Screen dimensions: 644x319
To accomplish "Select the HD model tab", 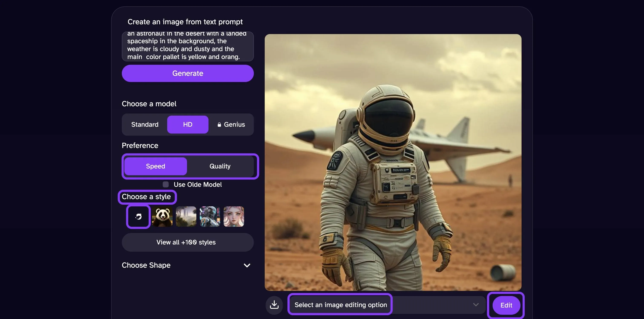I will (187, 125).
